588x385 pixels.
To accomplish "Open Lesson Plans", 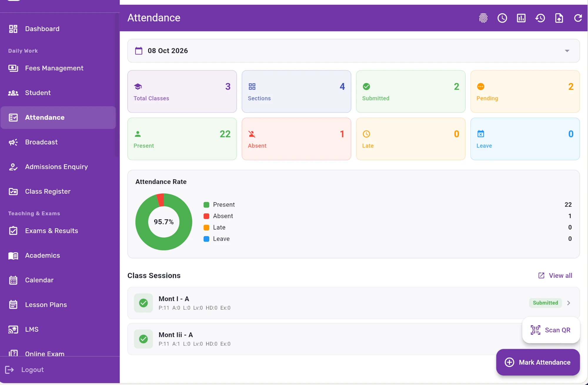I will pyautogui.click(x=58, y=305).
